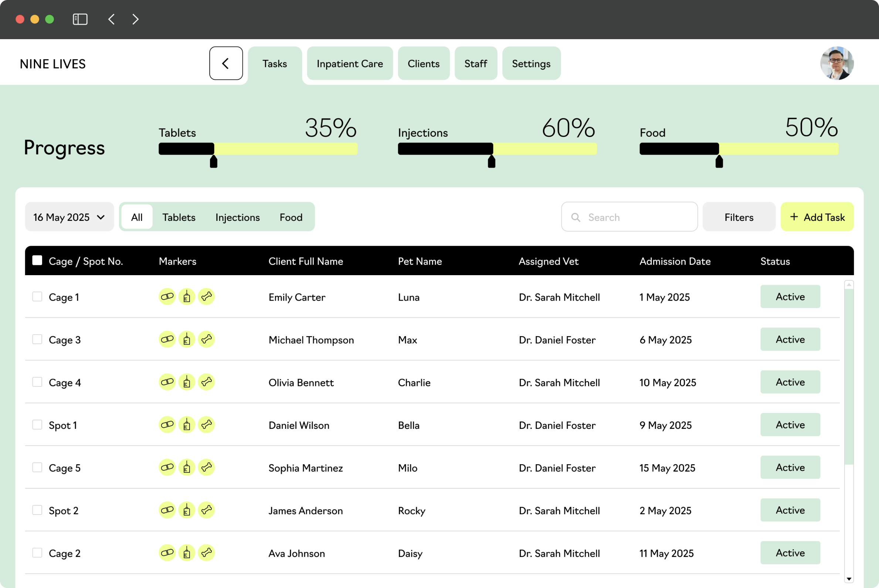The width and height of the screenshot is (879, 588).
Task: Go forward with the title bar right arrow
Action: coord(136,19)
